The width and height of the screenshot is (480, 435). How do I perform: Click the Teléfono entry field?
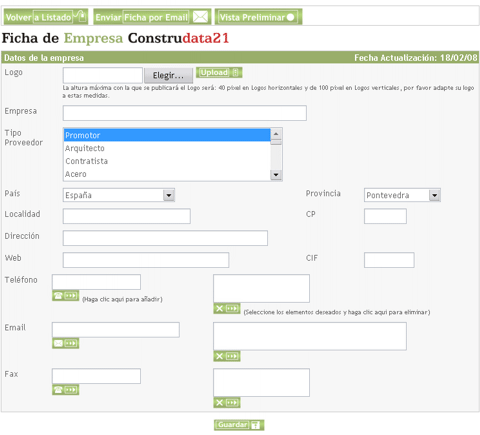(x=96, y=282)
